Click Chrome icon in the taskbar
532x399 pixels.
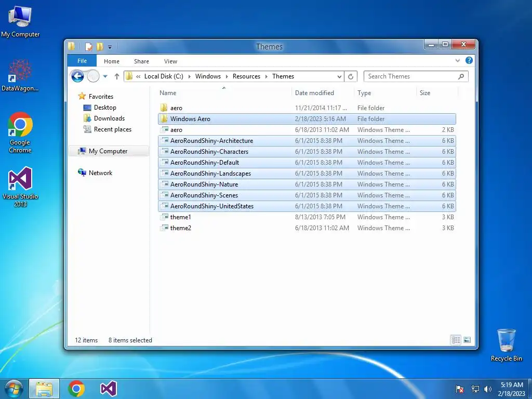(x=76, y=389)
